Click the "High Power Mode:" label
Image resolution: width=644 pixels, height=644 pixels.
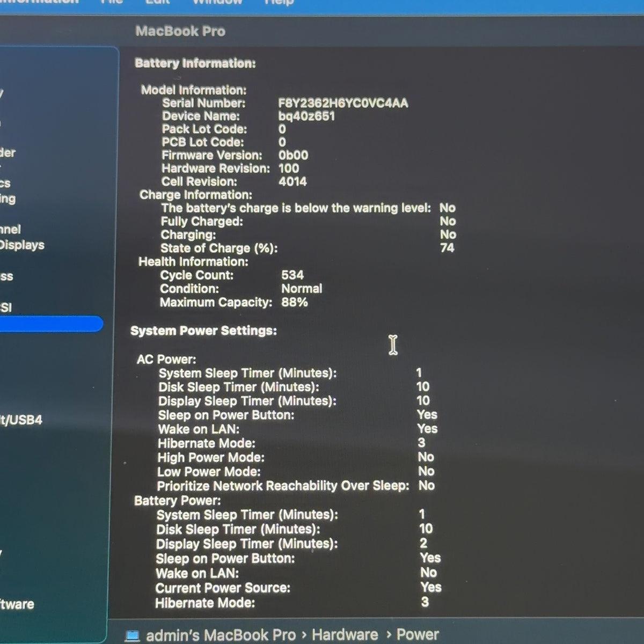pos(210,457)
